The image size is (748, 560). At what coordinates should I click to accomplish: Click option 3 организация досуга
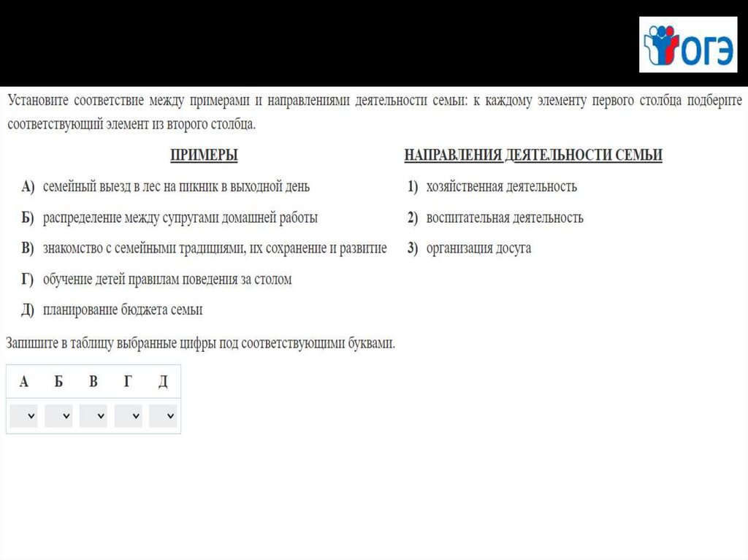coord(469,248)
